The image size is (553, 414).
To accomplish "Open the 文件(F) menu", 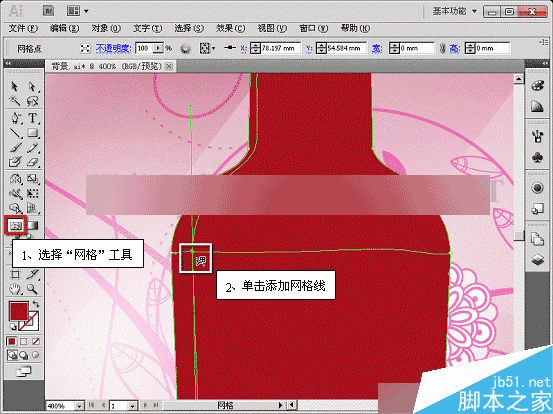I will tap(23, 28).
